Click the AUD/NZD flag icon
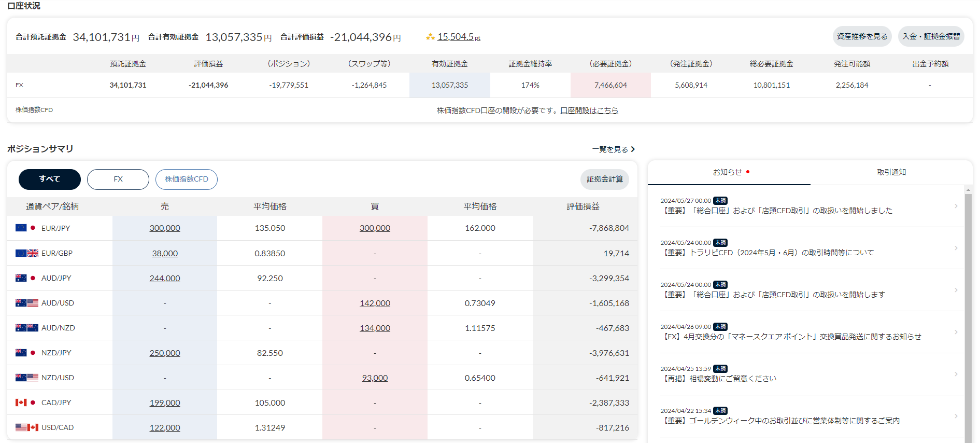The image size is (980, 443). click(26, 328)
